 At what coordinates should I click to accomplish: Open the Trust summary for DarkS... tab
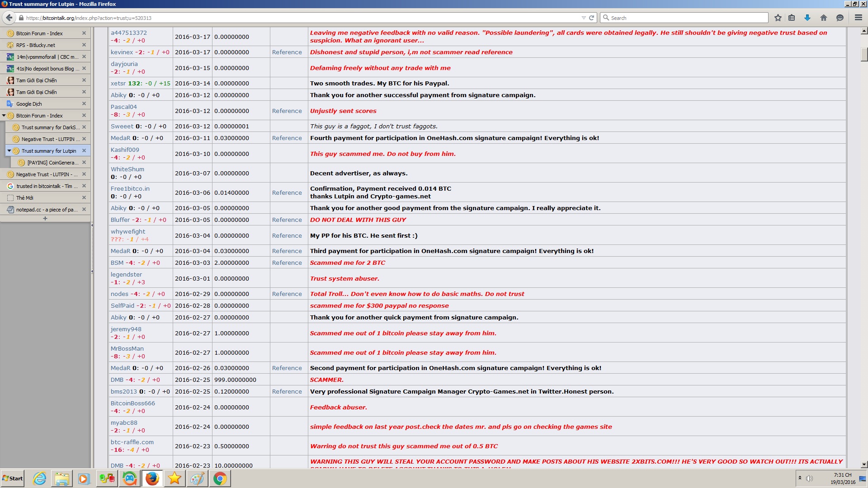click(48, 127)
